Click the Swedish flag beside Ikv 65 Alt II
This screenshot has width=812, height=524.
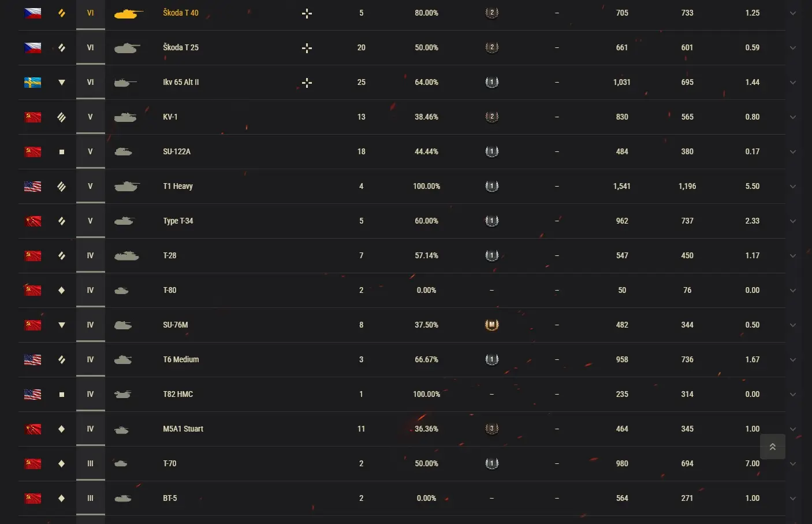point(32,83)
